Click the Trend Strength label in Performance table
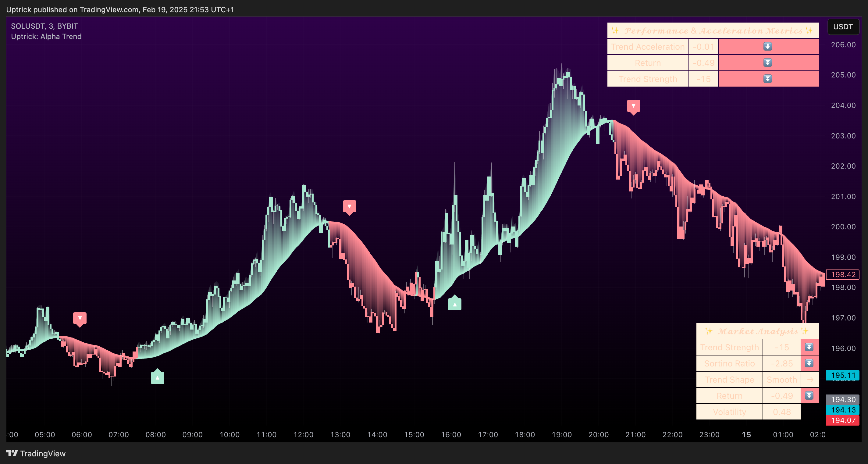 [648, 79]
